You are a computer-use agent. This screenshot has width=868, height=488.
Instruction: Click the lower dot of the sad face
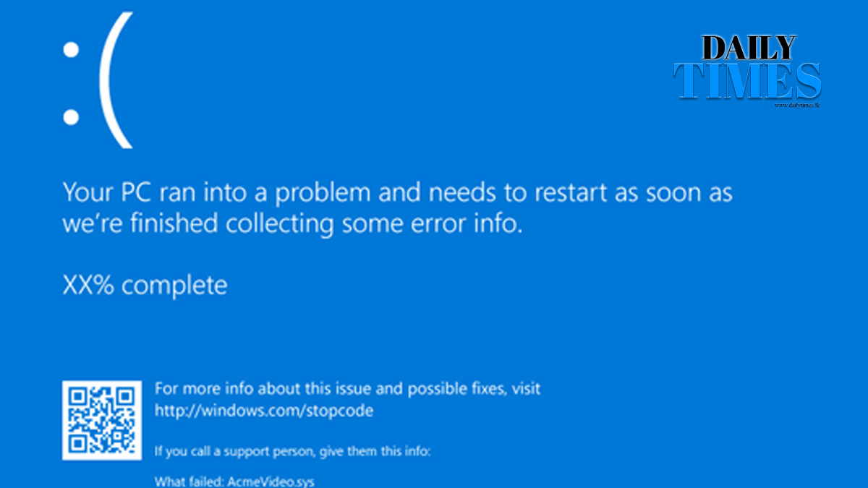[x=70, y=116]
